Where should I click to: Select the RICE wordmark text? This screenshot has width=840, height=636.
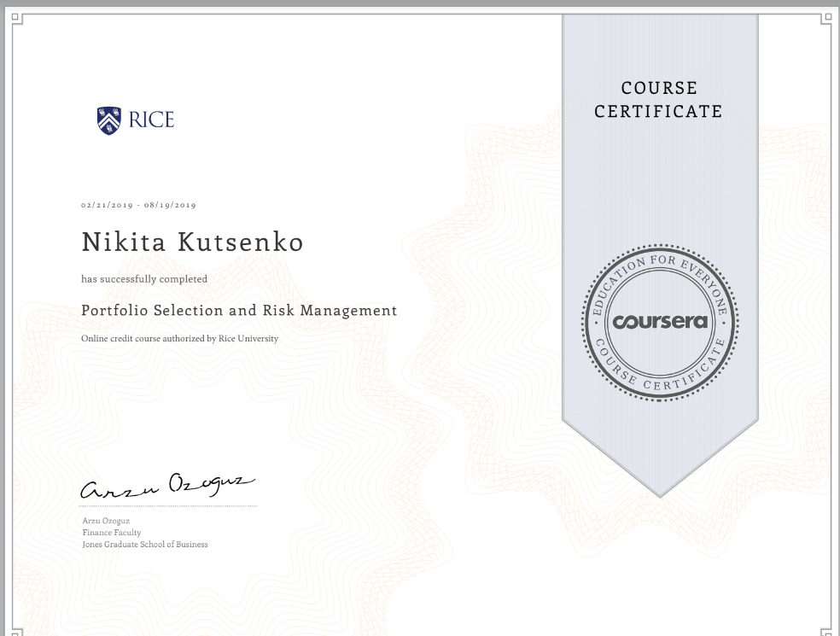152,120
